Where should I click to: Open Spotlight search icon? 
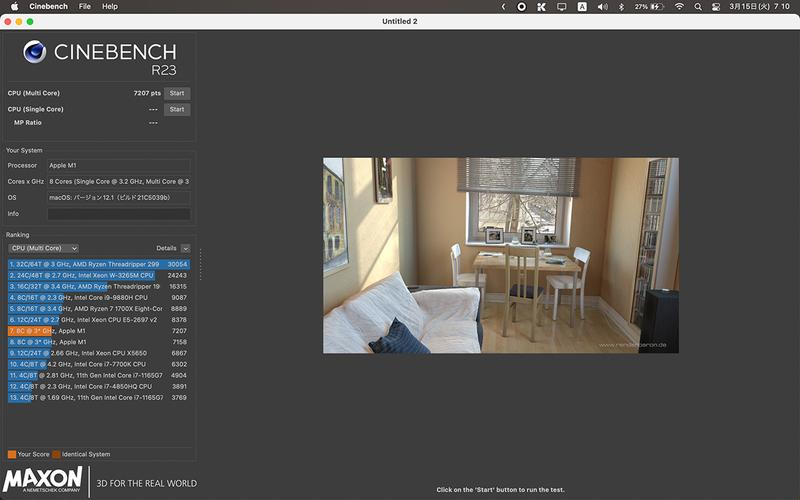[698, 7]
